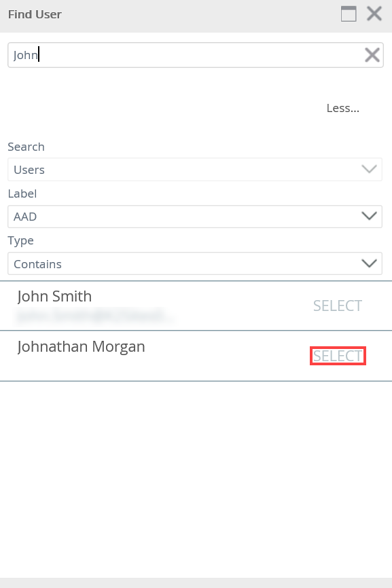Click the Search field label
Image resolution: width=392 pixels, height=588 pixels.
pyautogui.click(x=26, y=147)
